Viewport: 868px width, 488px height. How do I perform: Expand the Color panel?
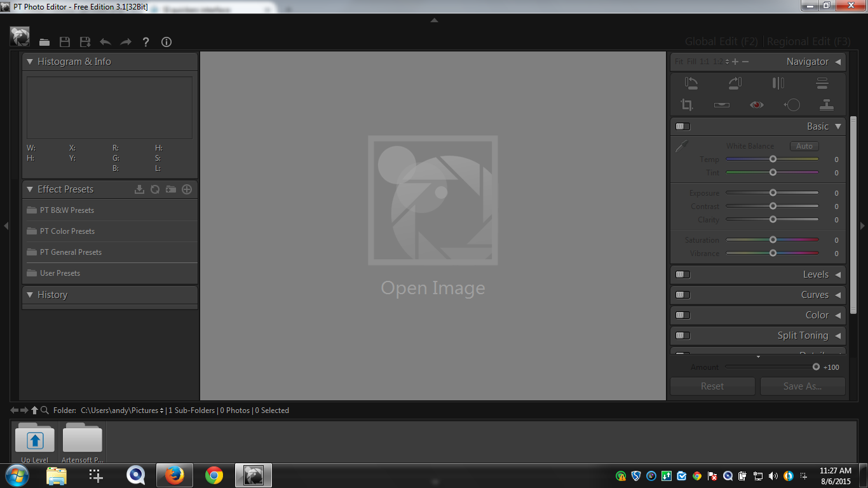pos(838,315)
